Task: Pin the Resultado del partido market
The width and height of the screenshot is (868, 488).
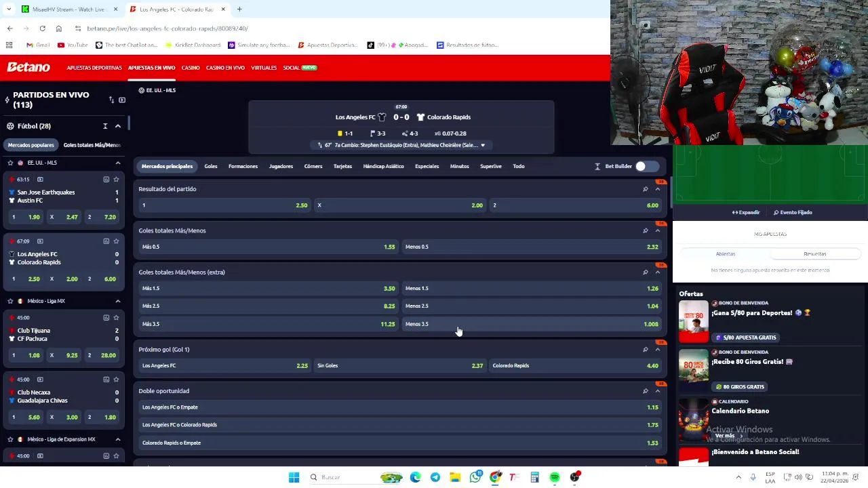Action: 645,189
